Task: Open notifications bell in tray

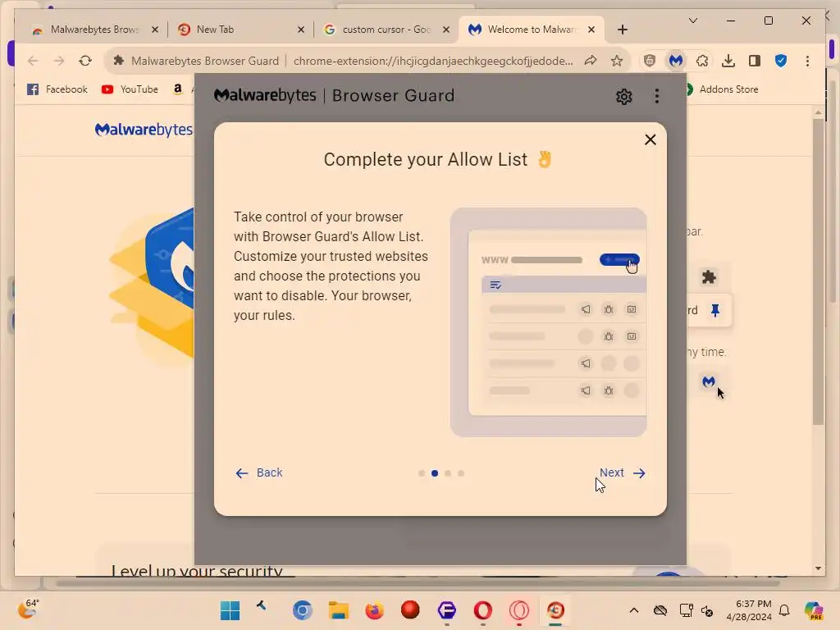Action: 784,610
